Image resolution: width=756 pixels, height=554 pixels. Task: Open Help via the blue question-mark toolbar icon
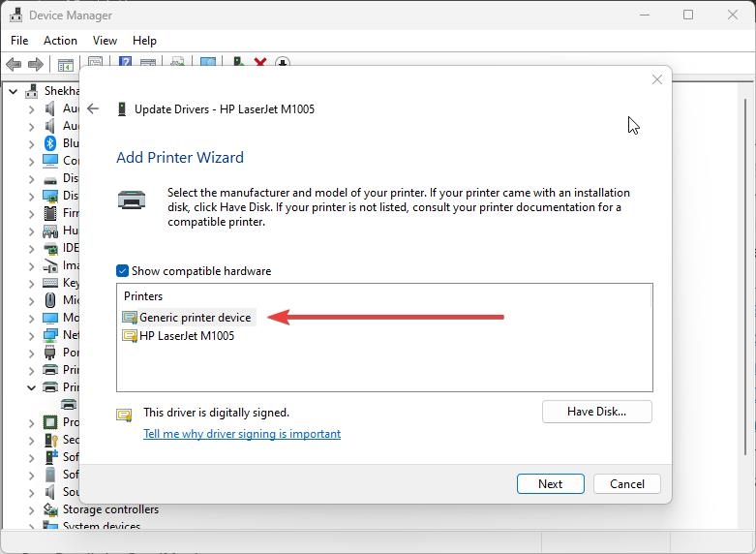click(x=126, y=62)
